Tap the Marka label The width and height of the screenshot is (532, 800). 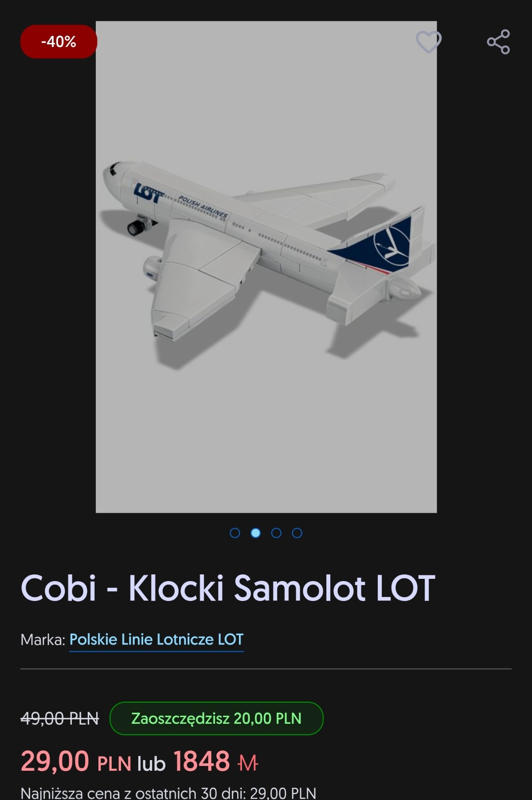(x=43, y=640)
